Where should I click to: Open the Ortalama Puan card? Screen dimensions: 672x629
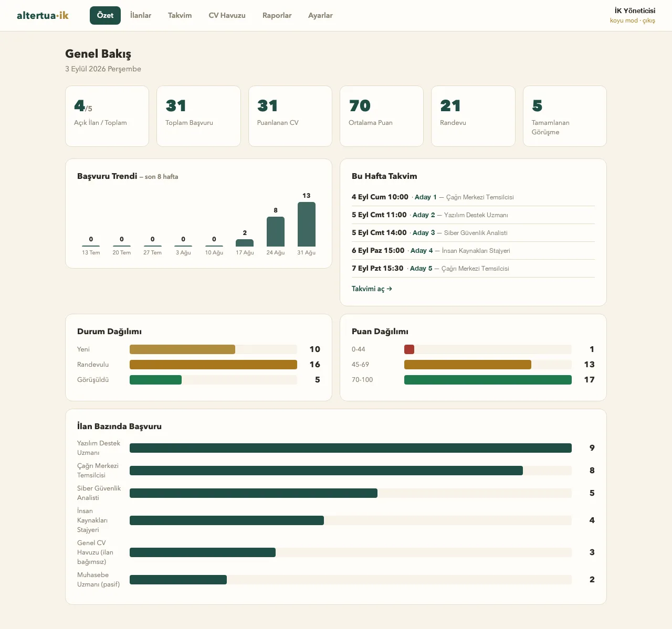382,116
